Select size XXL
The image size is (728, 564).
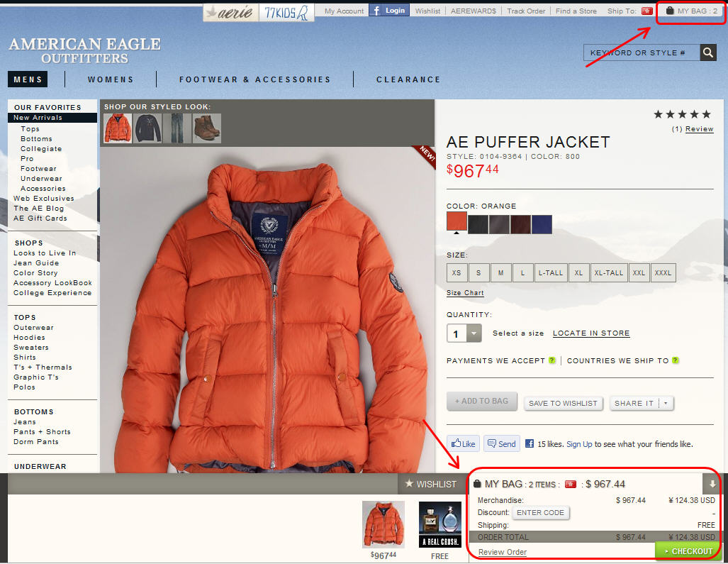click(x=639, y=272)
